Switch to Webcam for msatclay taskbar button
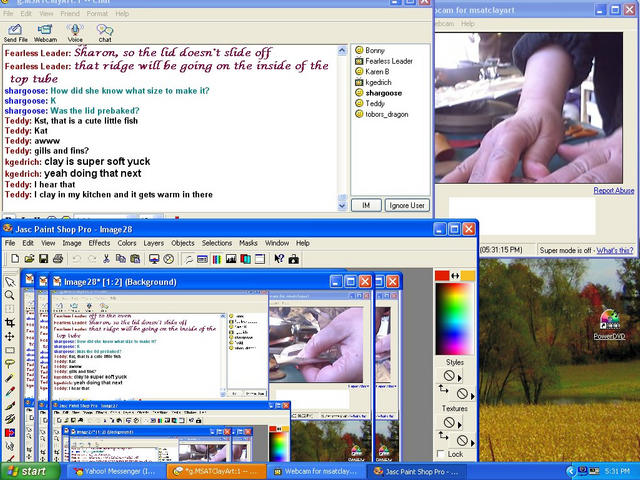Viewport: 640px width, 480px height. [x=316, y=471]
